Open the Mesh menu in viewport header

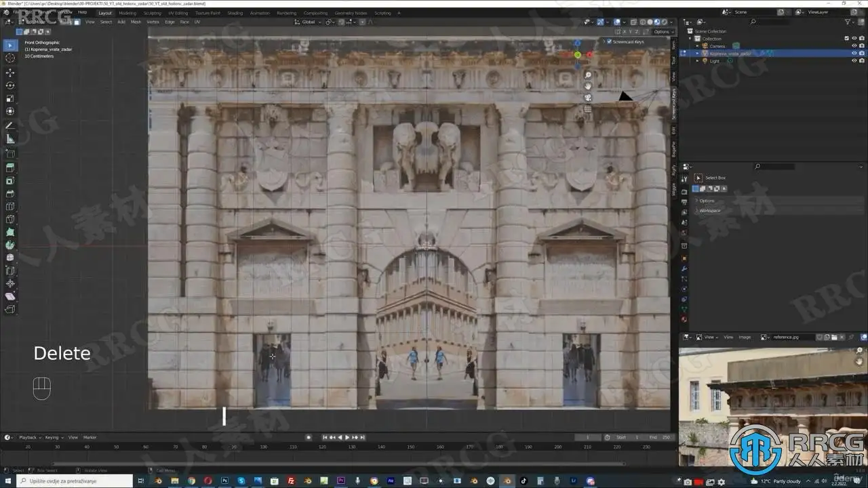pos(136,22)
